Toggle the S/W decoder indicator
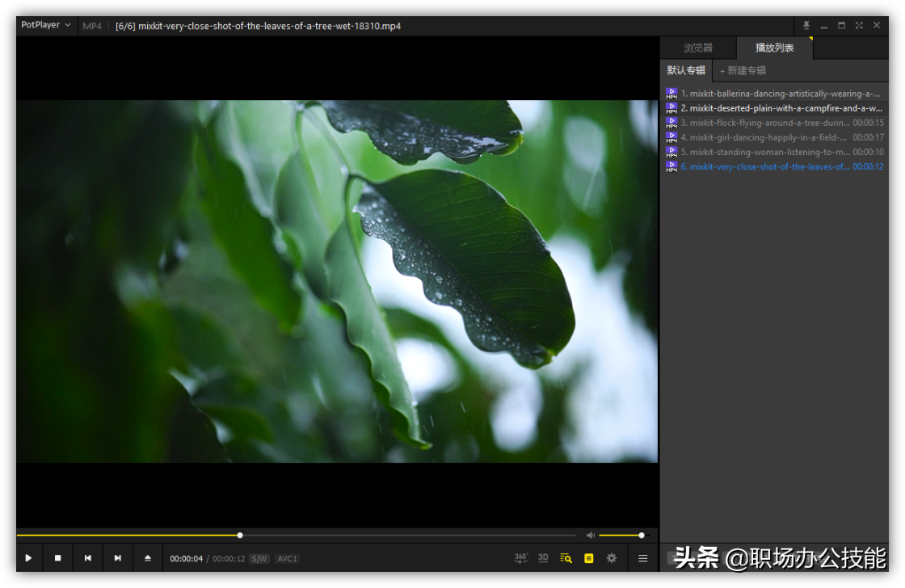Viewport: 905px width, 588px height. pyautogui.click(x=259, y=559)
